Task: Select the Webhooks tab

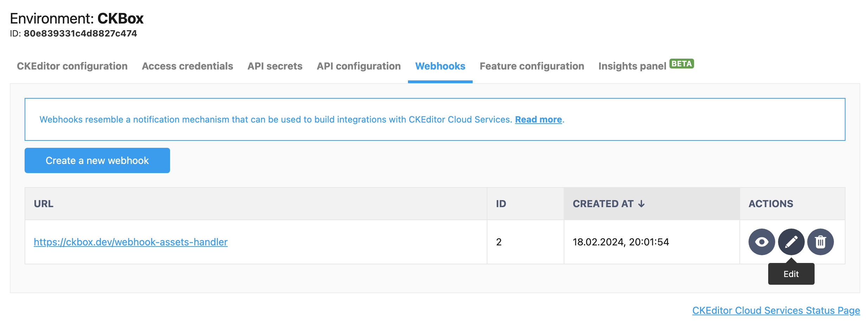Action: pos(440,66)
